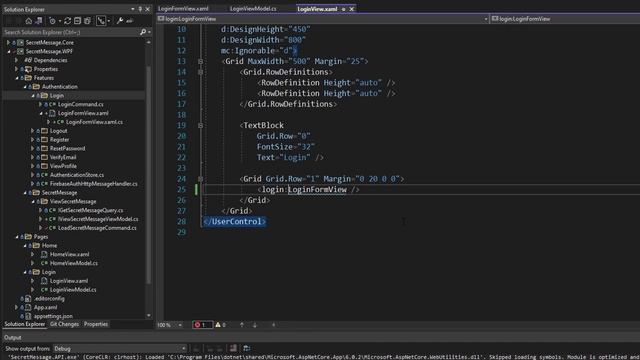Switch to bottom Properties tab
640x360 pixels.
pos(96,324)
